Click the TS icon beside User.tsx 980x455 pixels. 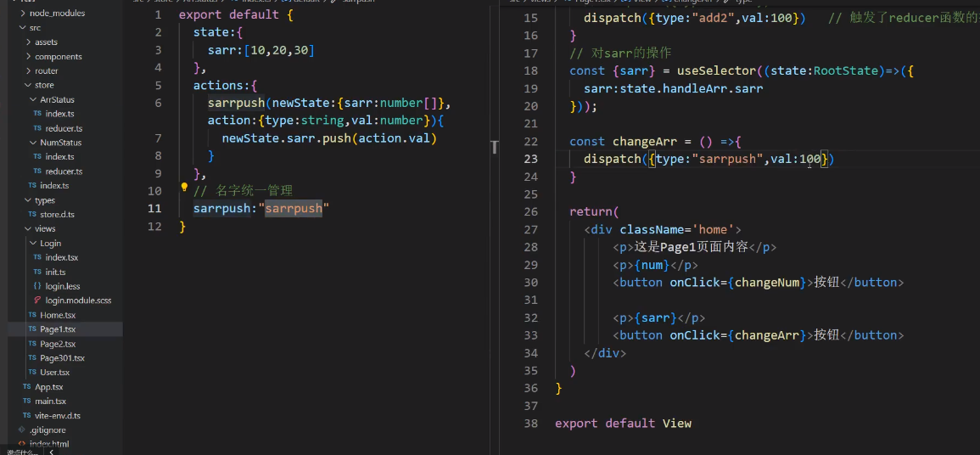coord(33,373)
